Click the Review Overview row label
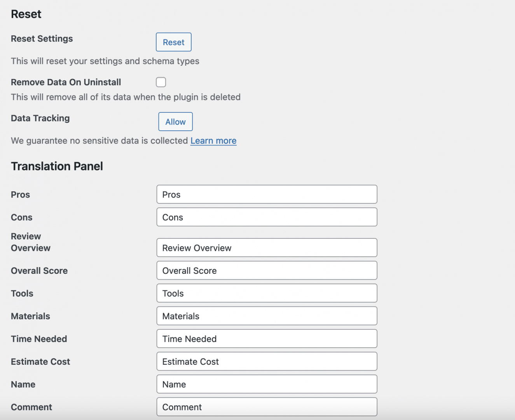This screenshot has height=420, width=515. coord(31,242)
